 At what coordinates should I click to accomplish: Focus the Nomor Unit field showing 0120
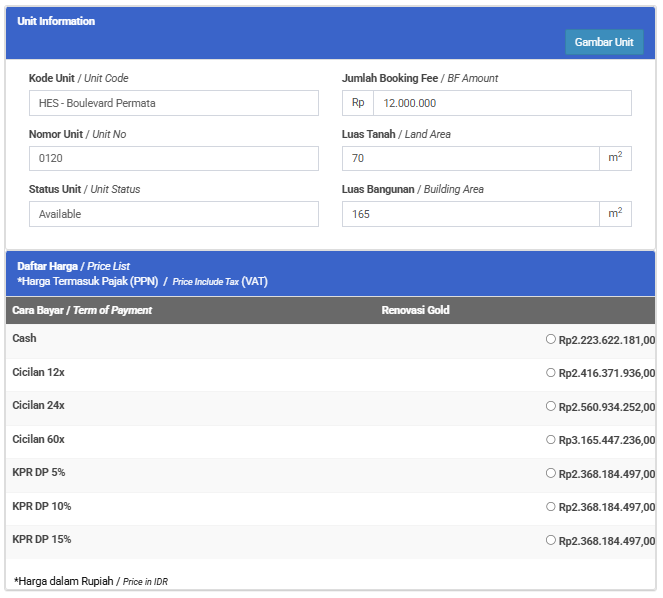tap(173, 158)
